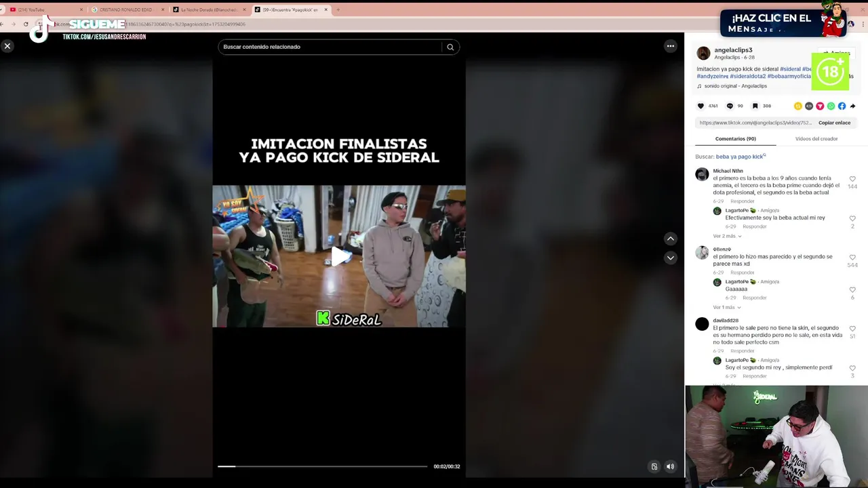Reload the page in browser
This screenshot has width=868, height=488.
(x=26, y=24)
